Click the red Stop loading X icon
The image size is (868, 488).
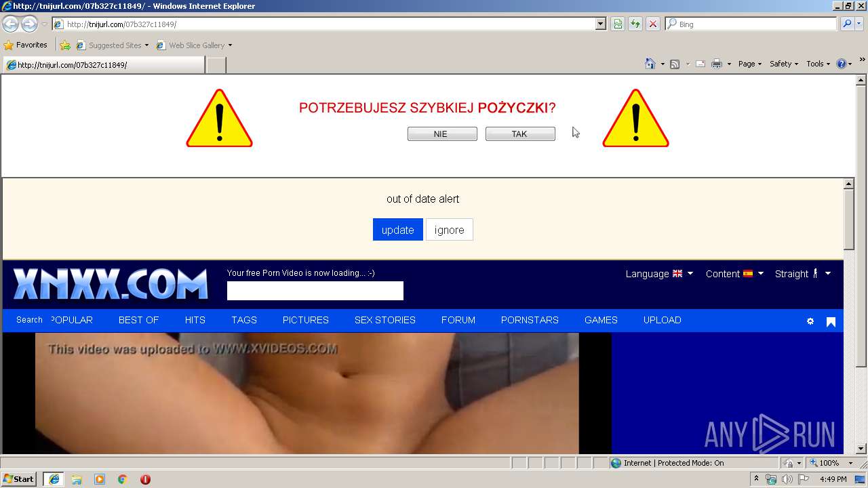coord(652,24)
